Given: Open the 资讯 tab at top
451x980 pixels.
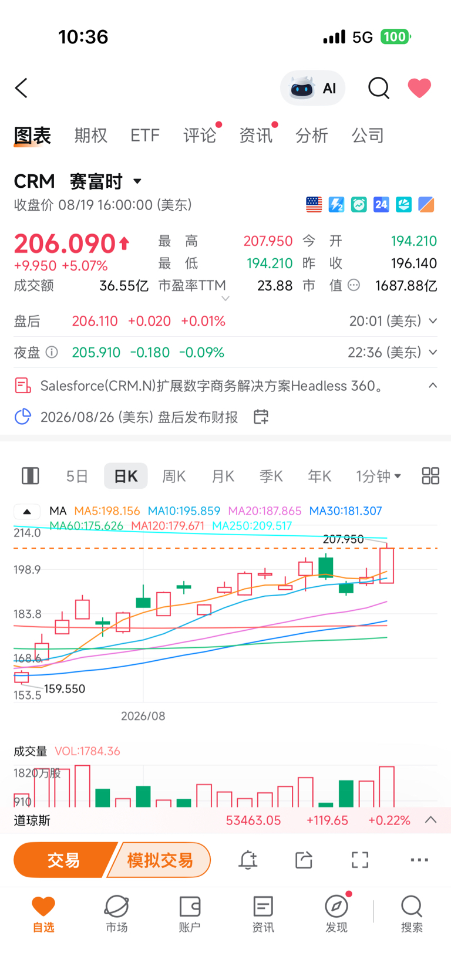Looking at the screenshot, I should pos(255,136).
